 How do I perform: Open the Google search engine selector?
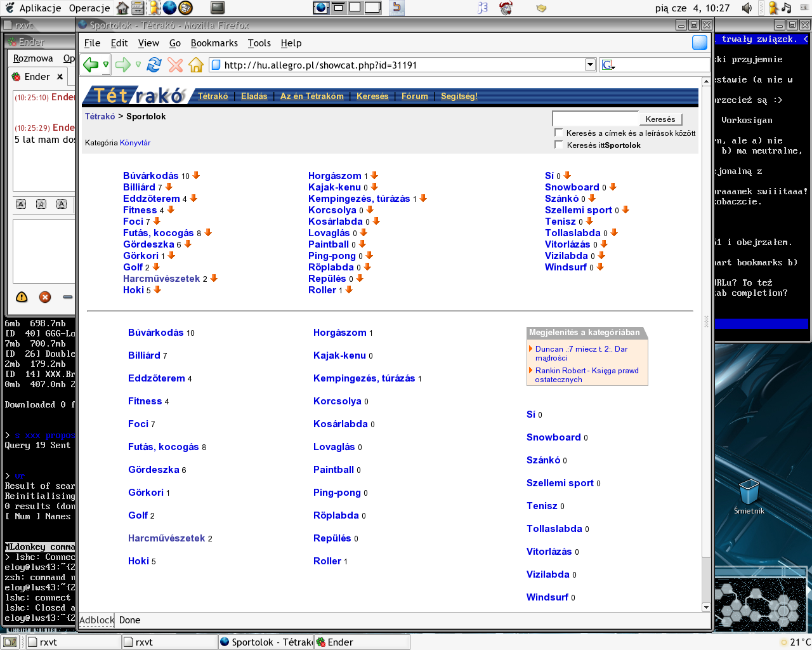tap(608, 65)
